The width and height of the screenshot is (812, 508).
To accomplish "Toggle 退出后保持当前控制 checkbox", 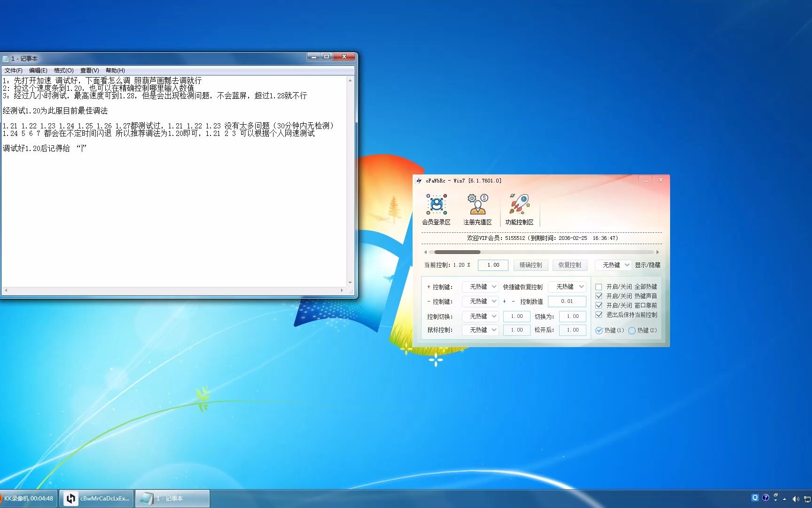I will pyautogui.click(x=599, y=315).
